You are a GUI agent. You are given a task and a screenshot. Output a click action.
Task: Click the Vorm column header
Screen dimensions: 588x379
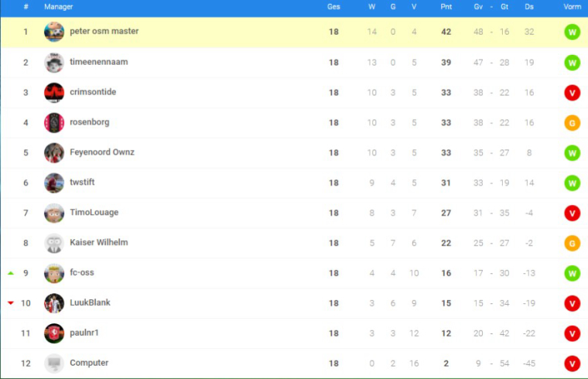(573, 7)
